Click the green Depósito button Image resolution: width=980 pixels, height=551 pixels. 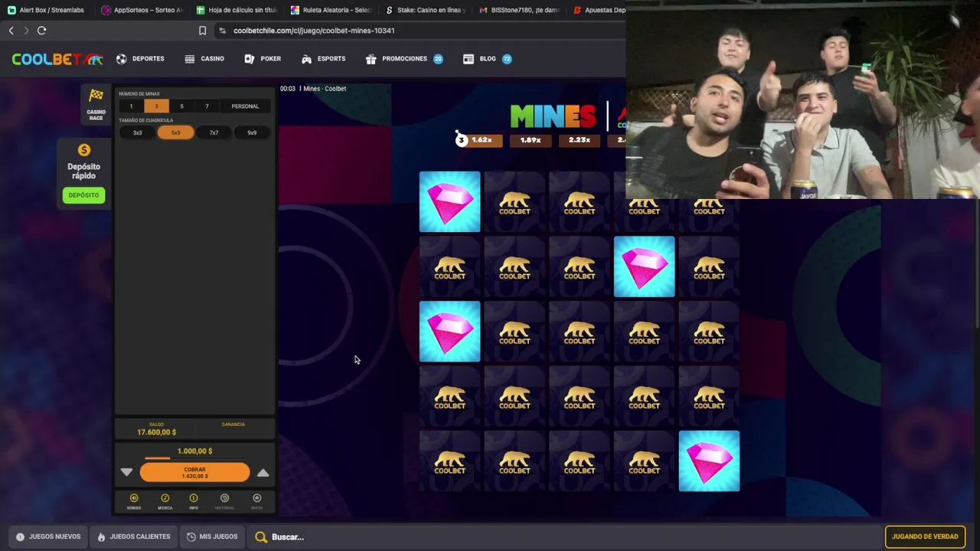[x=83, y=195]
